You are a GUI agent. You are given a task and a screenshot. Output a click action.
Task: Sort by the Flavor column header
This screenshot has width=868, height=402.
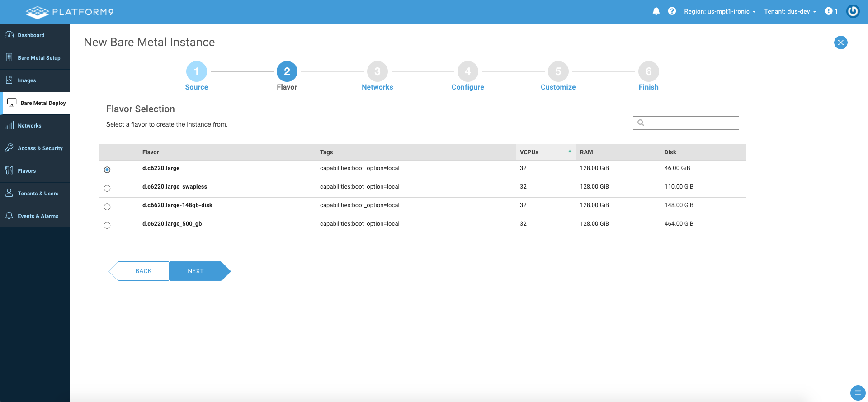[151, 152]
